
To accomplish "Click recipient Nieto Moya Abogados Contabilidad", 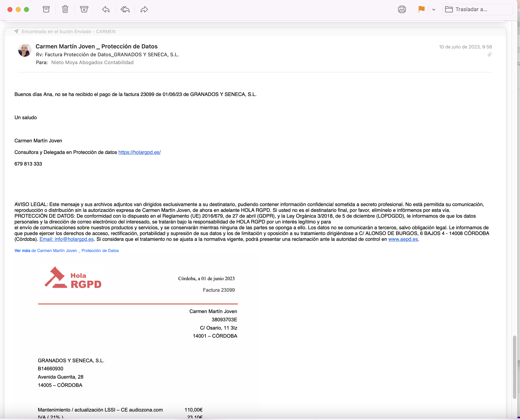I will [92, 62].
